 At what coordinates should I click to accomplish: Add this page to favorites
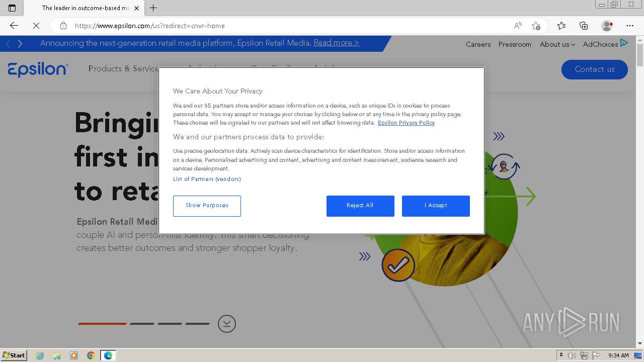[536, 26]
